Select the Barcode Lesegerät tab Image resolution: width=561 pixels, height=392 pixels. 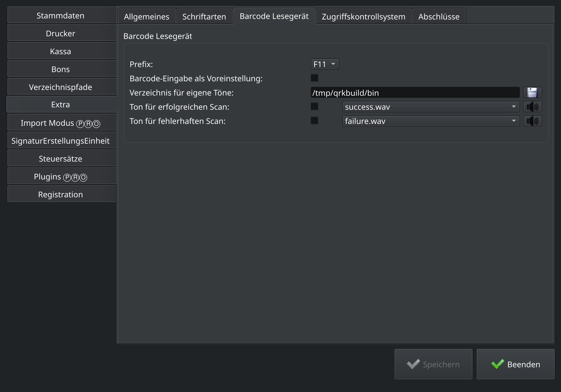coord(274,16)
